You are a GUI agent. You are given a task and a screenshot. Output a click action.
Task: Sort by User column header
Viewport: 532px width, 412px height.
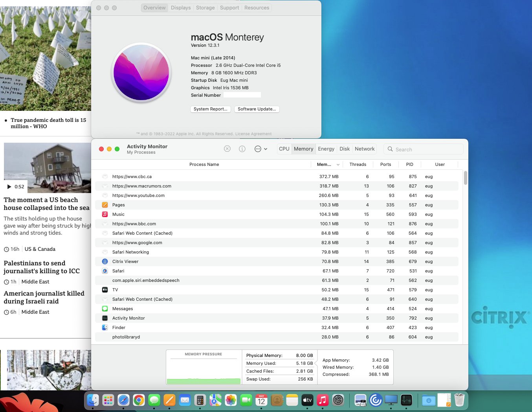[440, 165]
